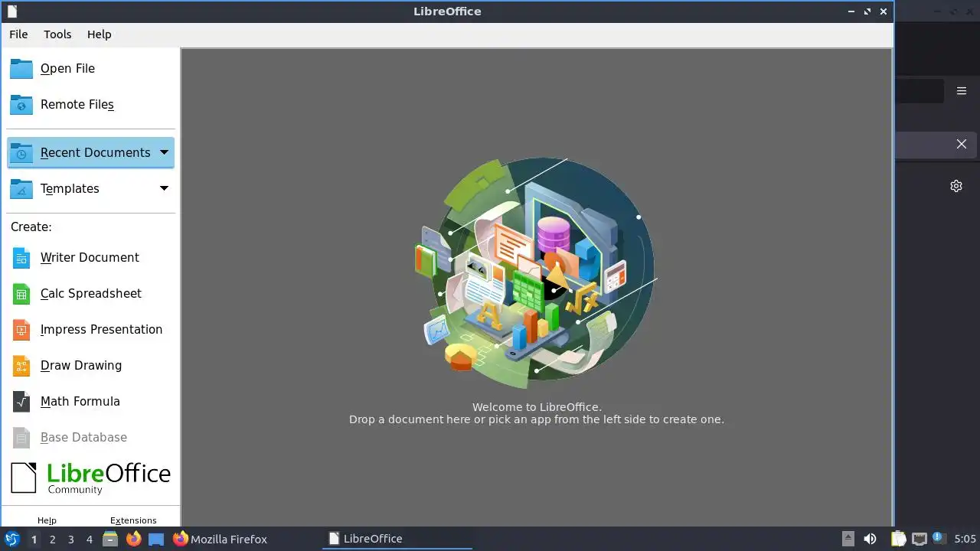Image resolution: width=980 pixels, height=551 pixels.
Task: Switch to virtual desktop 1
Action: click(x=34, y=540)
